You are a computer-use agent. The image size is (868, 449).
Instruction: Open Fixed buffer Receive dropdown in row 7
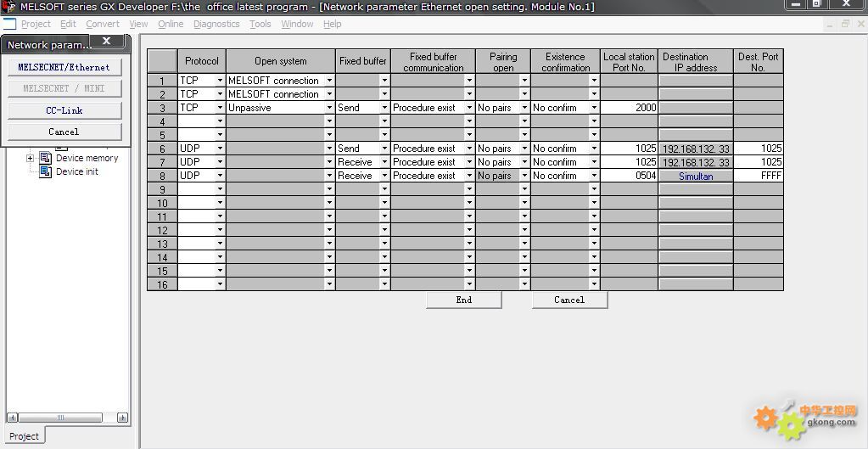[384, 161]
